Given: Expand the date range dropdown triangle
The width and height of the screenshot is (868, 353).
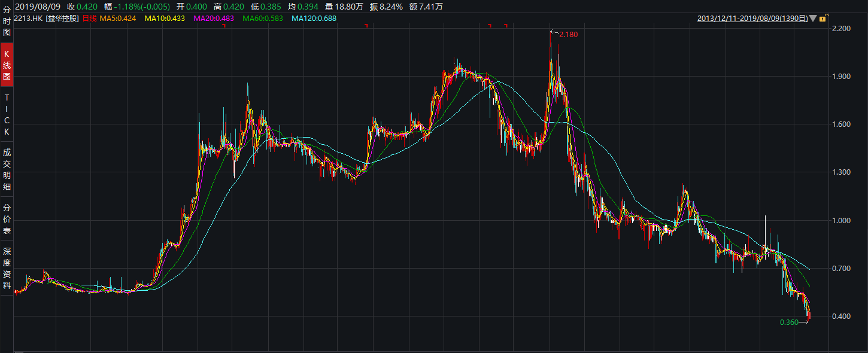Looking at the screenshot, I should (813, 19).
